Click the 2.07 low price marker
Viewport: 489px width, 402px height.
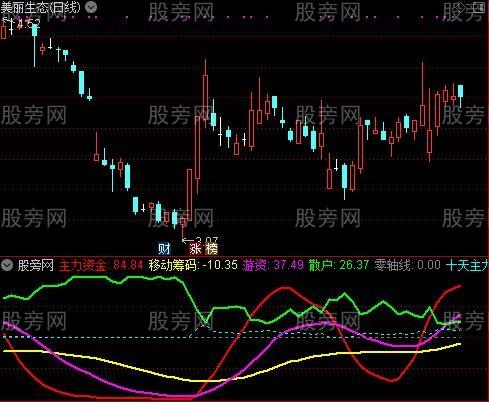click(x=207, y=240)
